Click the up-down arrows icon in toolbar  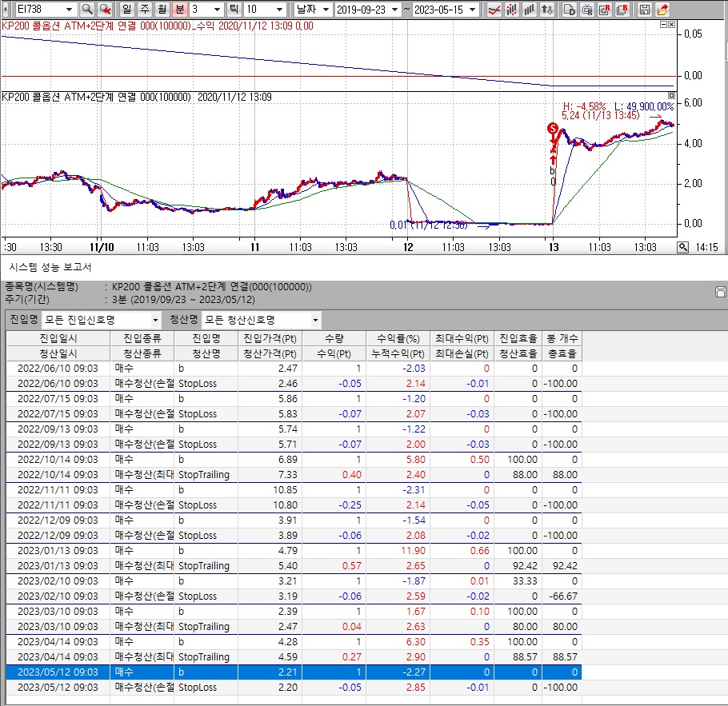click(x=546, y=10)
